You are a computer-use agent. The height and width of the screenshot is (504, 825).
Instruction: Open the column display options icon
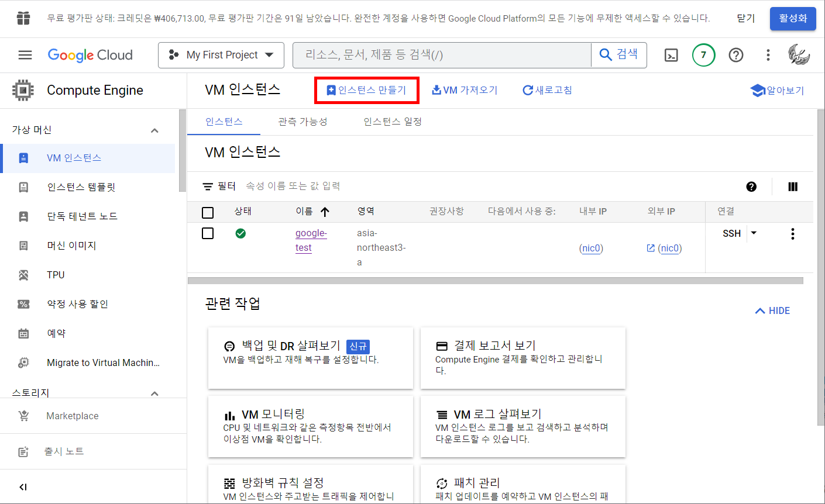[x=793, y=187]
